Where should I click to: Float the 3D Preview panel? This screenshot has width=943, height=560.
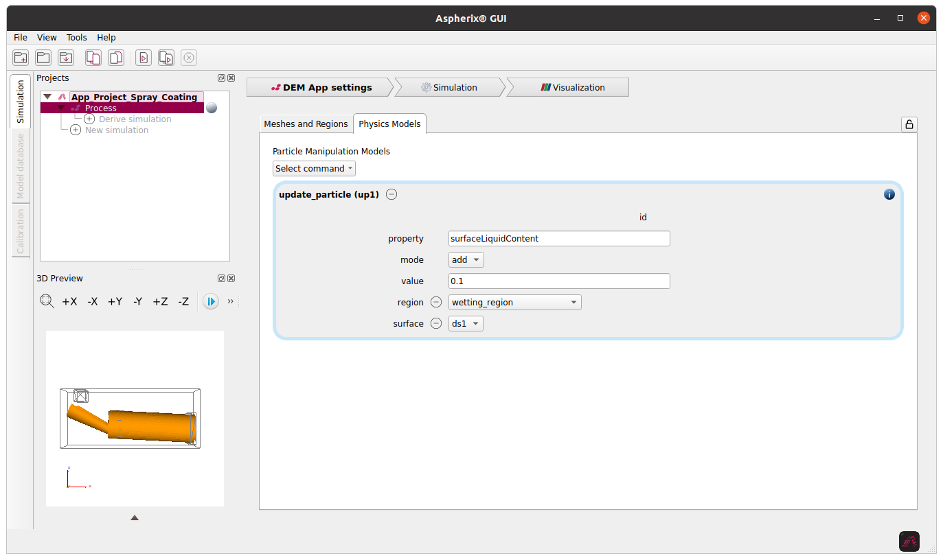[221, 279]
